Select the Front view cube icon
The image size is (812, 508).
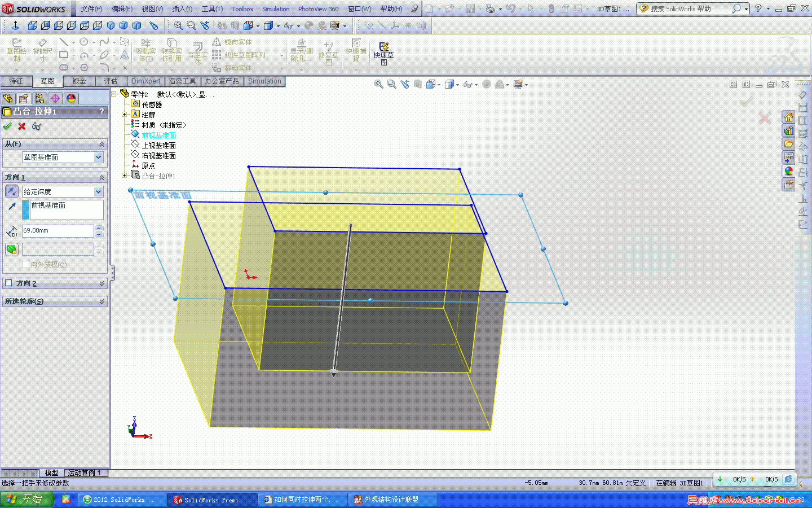[x=33, y=25]
